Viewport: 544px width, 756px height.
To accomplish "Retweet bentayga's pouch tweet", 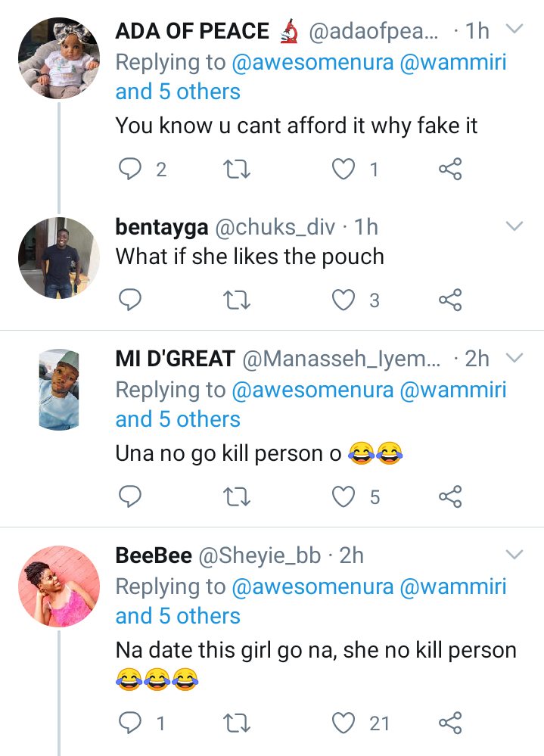I will click(x=238, y=300).
